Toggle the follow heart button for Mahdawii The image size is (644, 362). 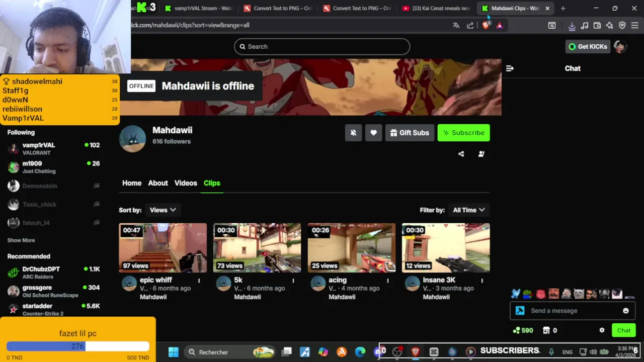pyautogui.click(x=373, y=133)
